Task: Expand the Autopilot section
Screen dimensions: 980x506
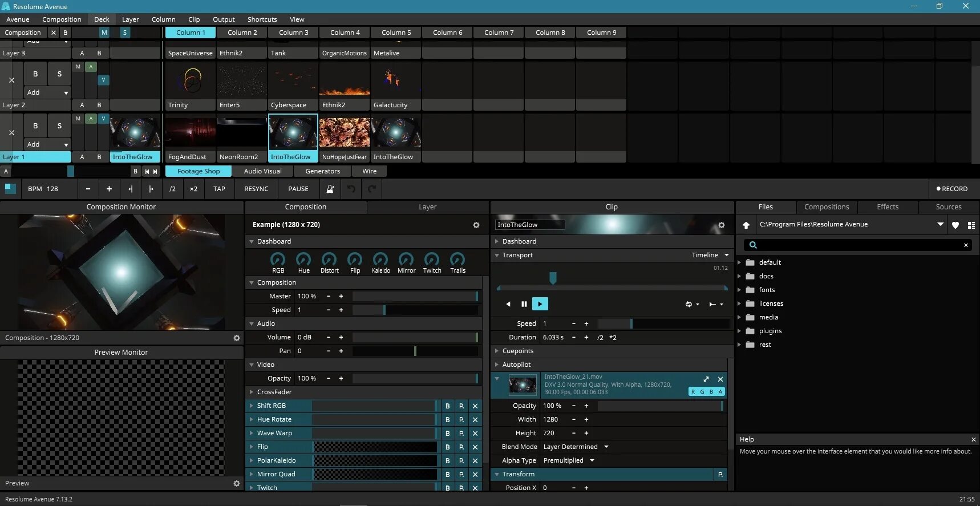Action: (x=497, y=365)
